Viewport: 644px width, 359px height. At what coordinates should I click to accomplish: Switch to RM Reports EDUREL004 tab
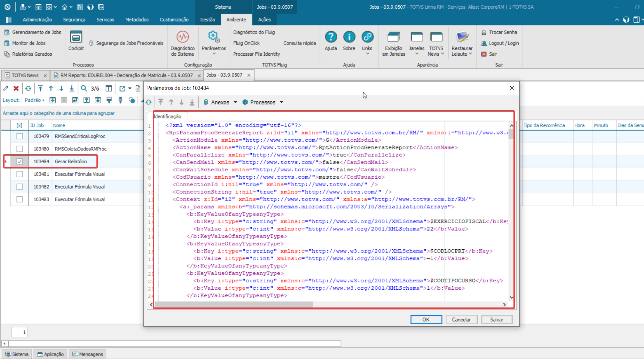126,75
